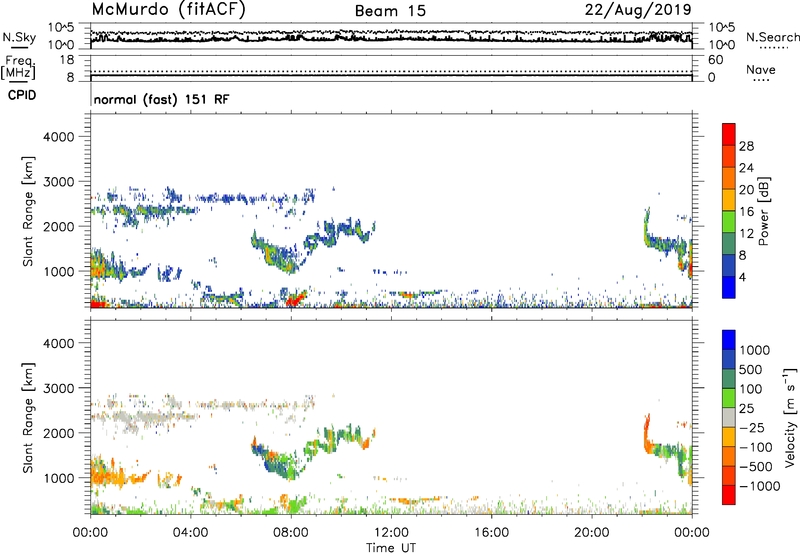The width and height of the screenshot is (800, 554).
Task: Click the 16:00 time tick label
Action: point(491,533)
